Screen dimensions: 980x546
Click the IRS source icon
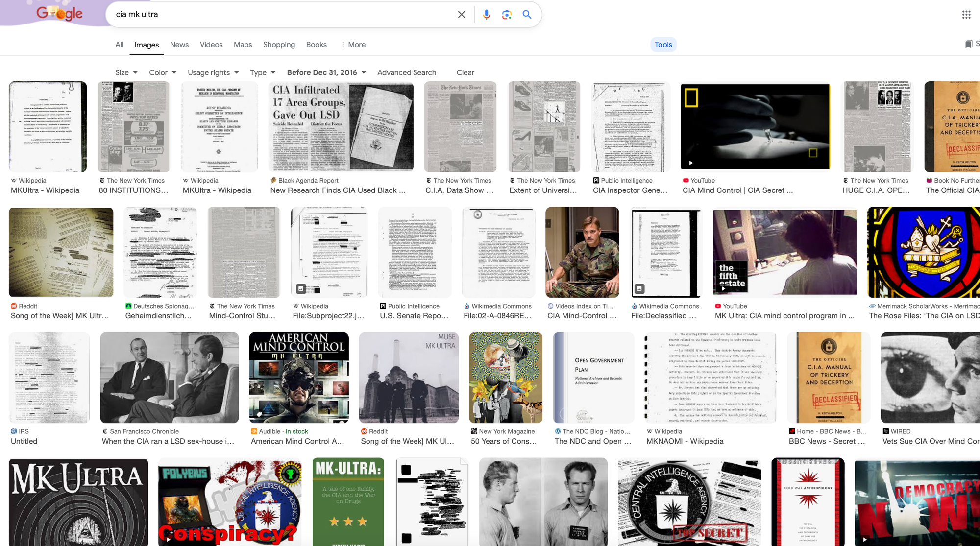point(14,431)
